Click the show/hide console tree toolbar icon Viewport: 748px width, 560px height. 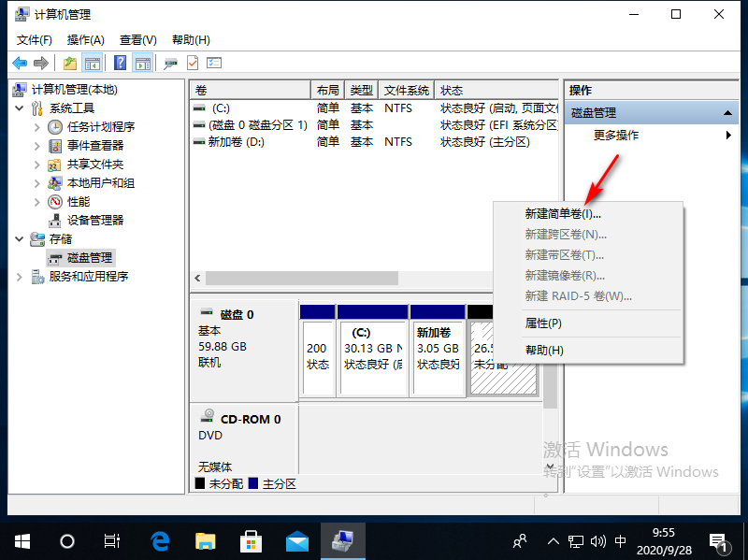(x=93, y=63)
